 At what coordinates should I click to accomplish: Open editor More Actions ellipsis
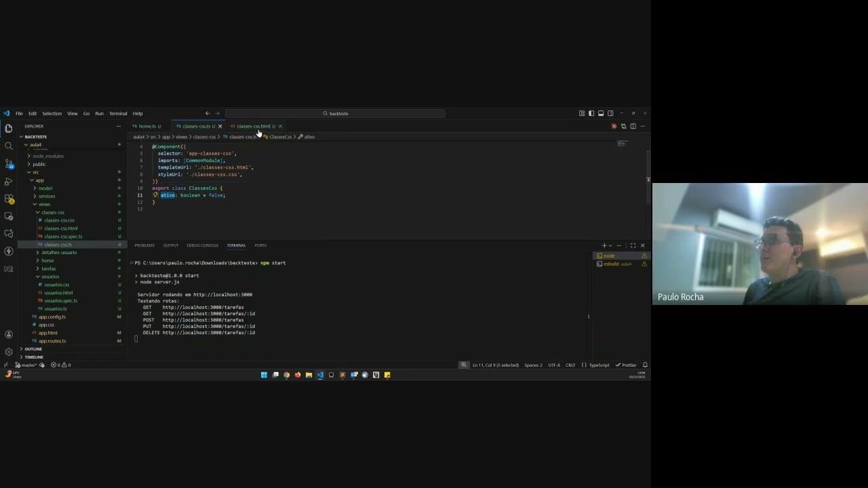click(642, 126)
